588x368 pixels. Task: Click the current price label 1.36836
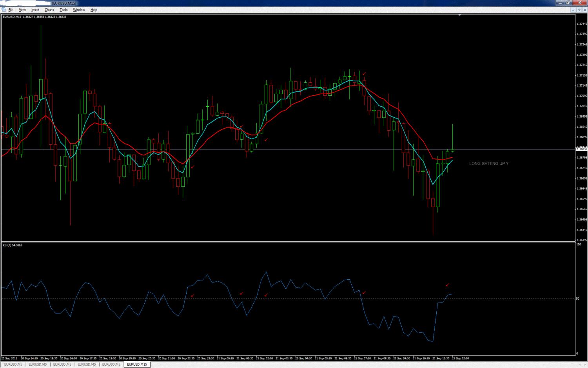[582, 149]
